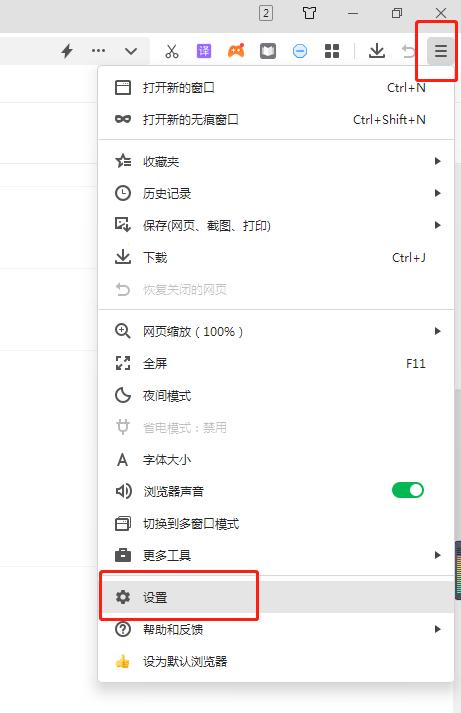
Task: Open the purple translate extension icon
Action: pos(204,51)
